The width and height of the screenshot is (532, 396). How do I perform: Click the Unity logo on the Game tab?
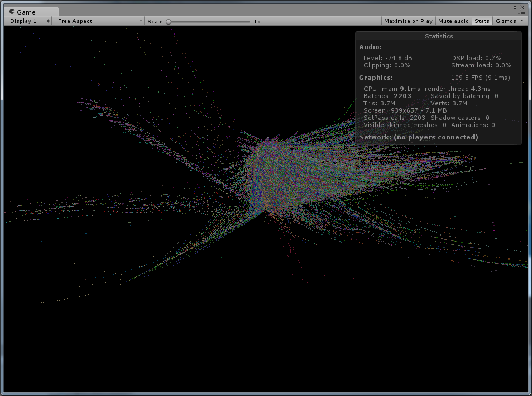pyautogui.click(x=13, y=11)
